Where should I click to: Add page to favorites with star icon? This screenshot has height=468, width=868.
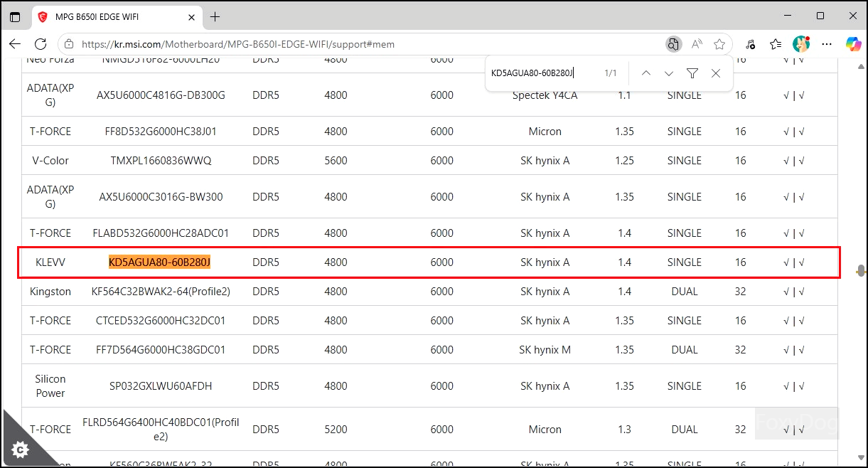coord(719,44)
